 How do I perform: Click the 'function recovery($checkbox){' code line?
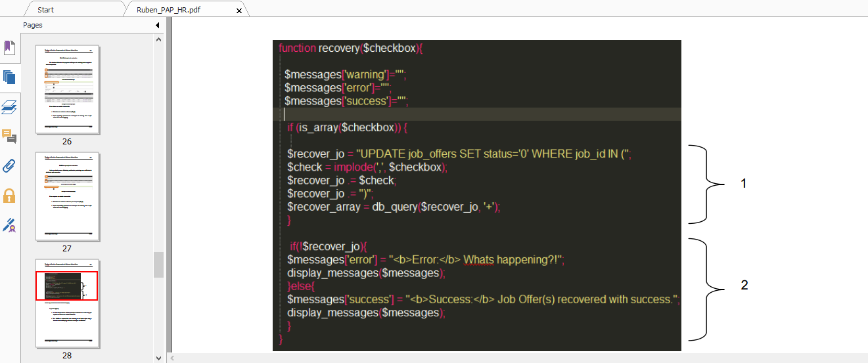352,48
